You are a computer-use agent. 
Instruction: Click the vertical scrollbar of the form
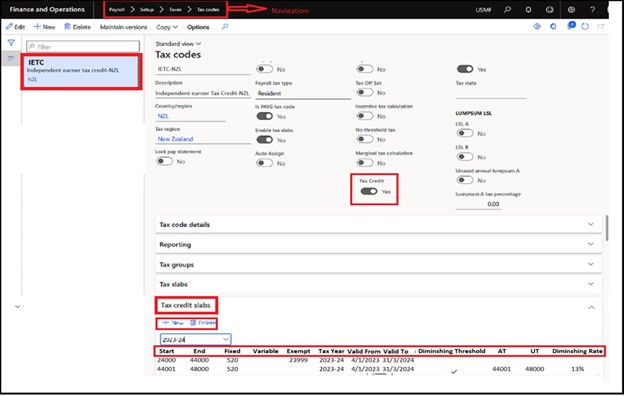click(606, 228)
